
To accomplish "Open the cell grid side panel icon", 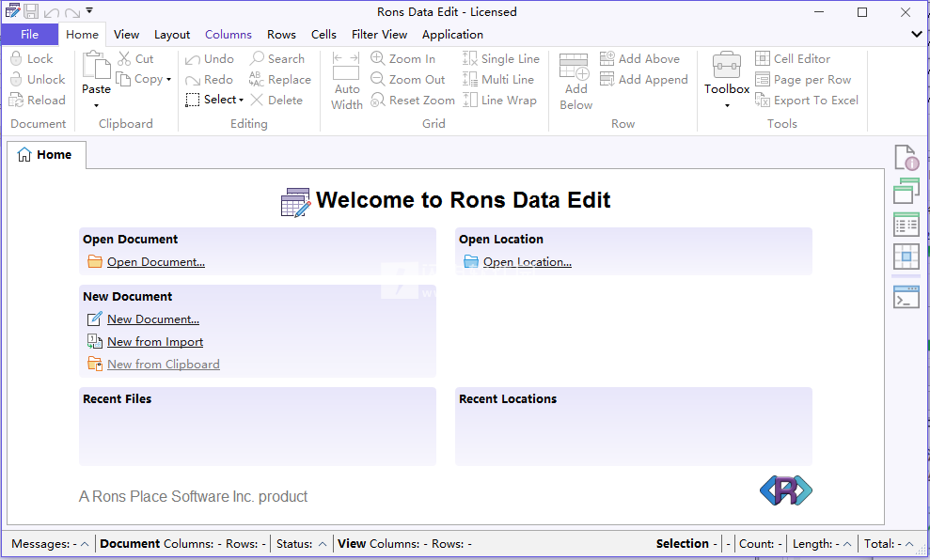I will tap(906, 257).
